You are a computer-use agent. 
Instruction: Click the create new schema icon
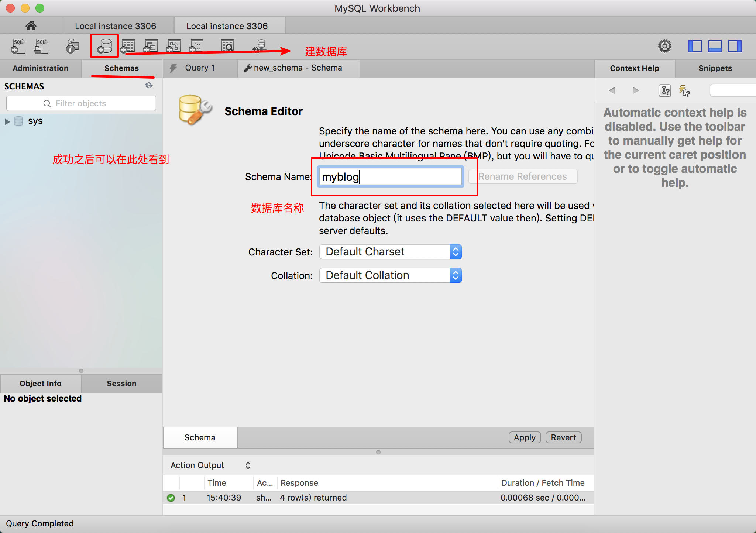click(x=104, y=46)
